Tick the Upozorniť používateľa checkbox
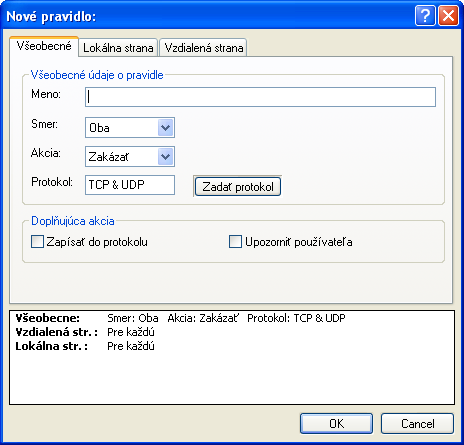This screenshot has width=464, height=445. pos(235,242)
